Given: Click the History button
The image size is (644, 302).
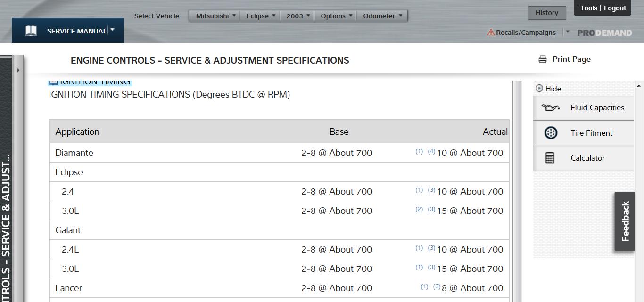Looking at the screenshot, I should click(546, 13).
